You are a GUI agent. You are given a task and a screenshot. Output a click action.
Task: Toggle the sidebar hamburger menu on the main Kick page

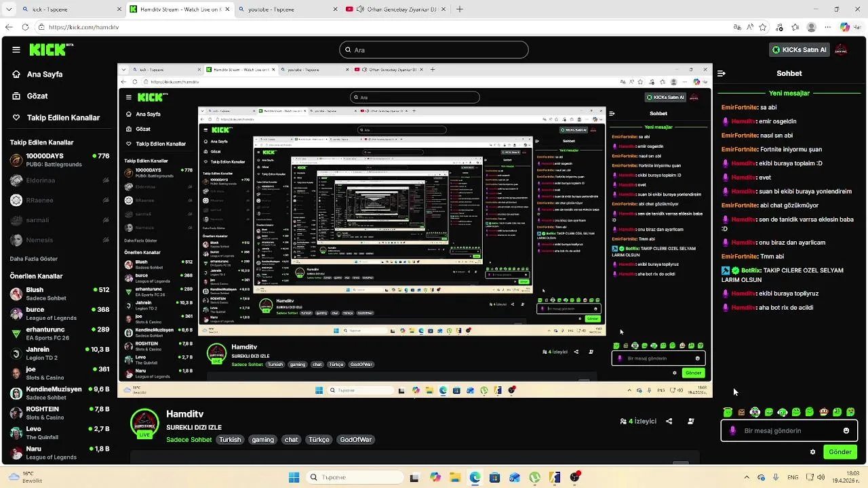tap(16, 49)
